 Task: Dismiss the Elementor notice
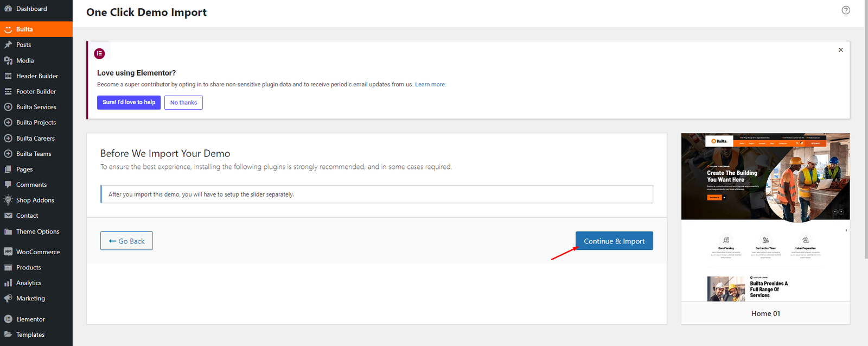[841, 50]
